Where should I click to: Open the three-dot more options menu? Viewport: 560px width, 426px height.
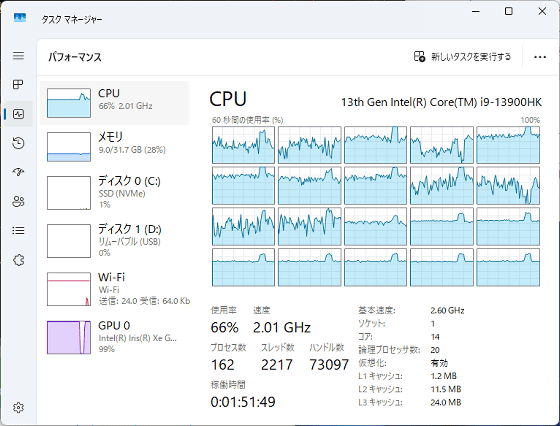tap(540, 57)
